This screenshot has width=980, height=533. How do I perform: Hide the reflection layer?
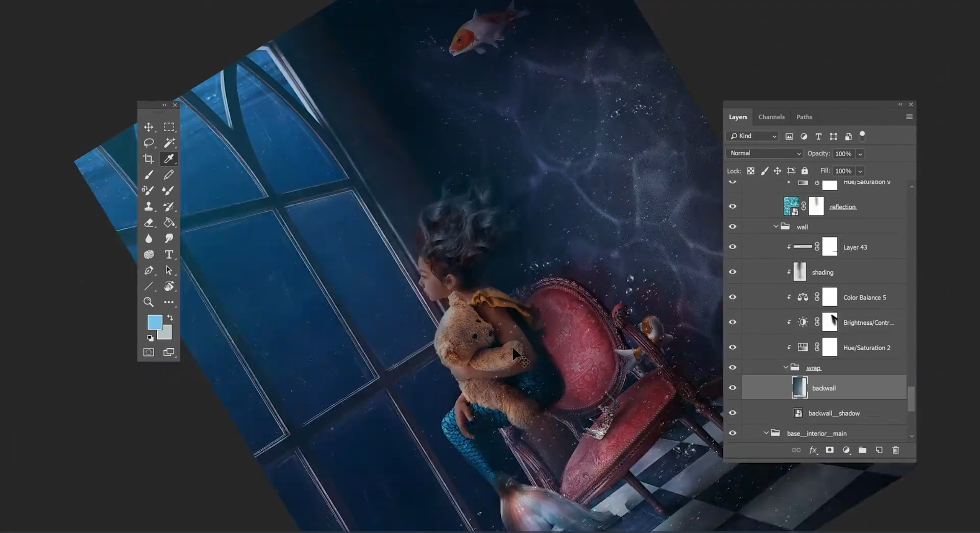point(732,206)
